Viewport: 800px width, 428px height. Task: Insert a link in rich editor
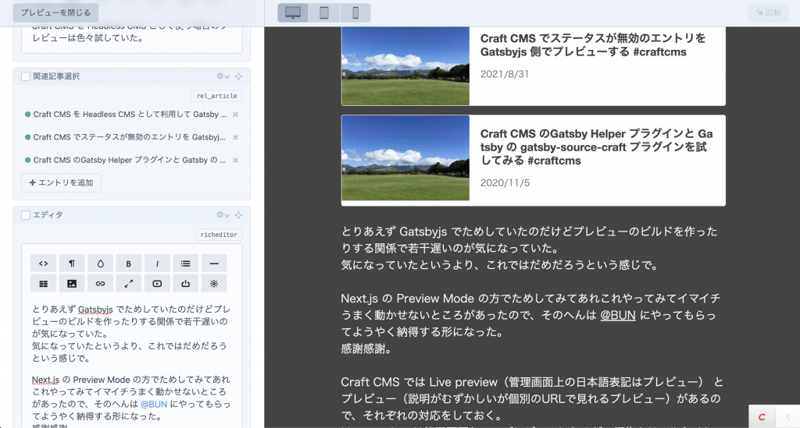click(x=100, y=284)
